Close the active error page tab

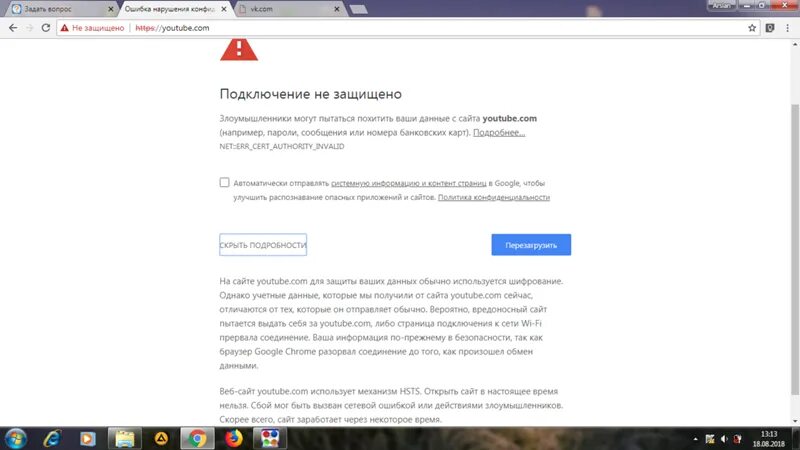tap(223, 9)
